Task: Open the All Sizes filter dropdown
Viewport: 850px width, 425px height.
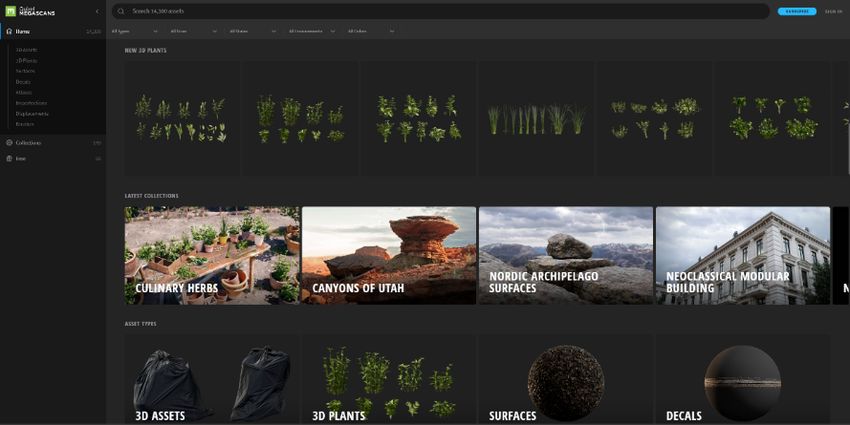Action: [194, 31]
